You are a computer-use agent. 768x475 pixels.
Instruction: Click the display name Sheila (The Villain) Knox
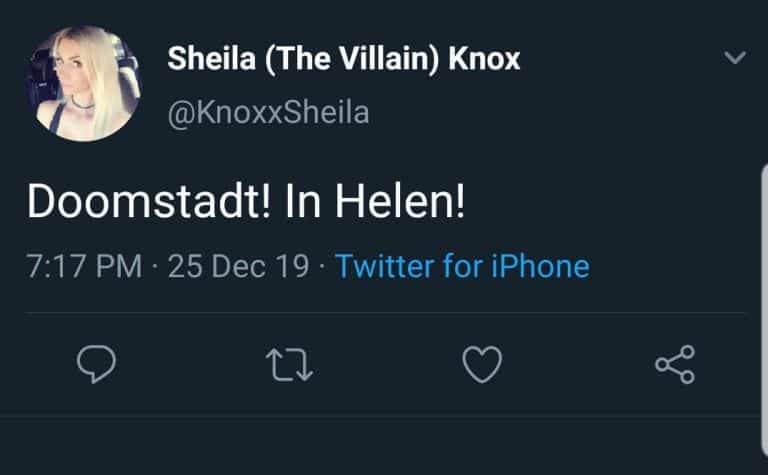tap(343, 59)
